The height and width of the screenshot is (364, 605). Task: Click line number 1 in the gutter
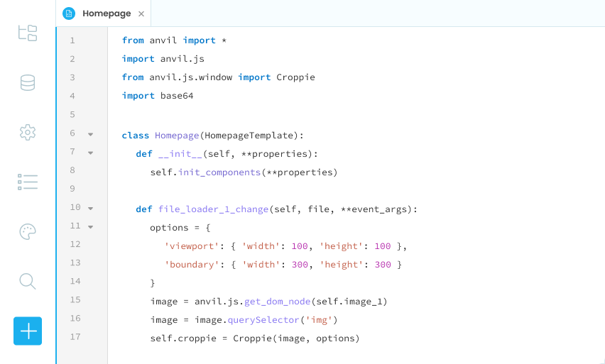pyautogui.click(x=72, y=40)
